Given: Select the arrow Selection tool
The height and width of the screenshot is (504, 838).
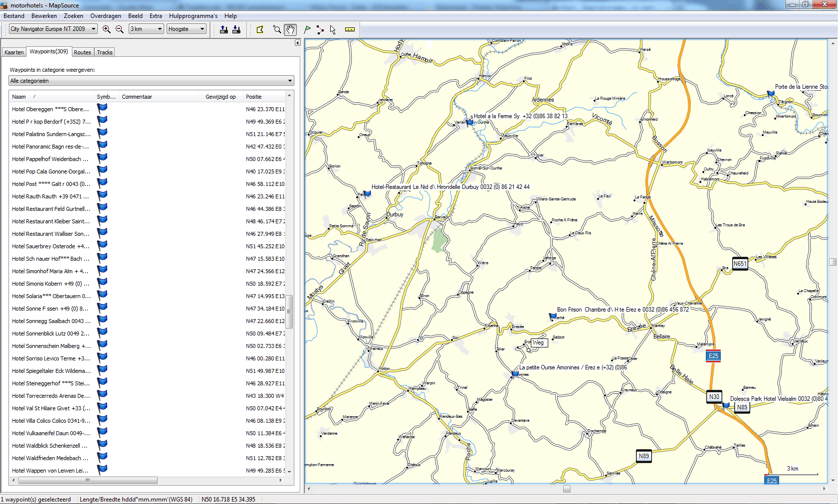Looking at the screenshot, I should tap(333, 29).
